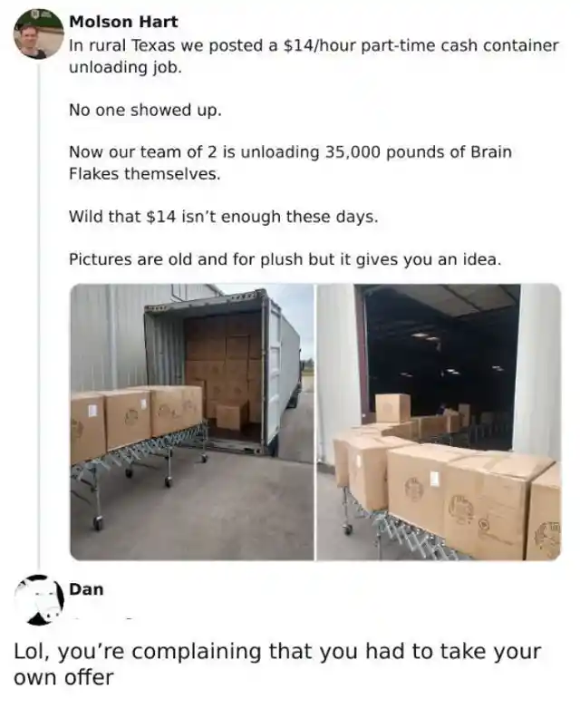Click the "Pictures are old and for plush" line
The height and width of the screenshot is (728, 580).
click(285, 259)
